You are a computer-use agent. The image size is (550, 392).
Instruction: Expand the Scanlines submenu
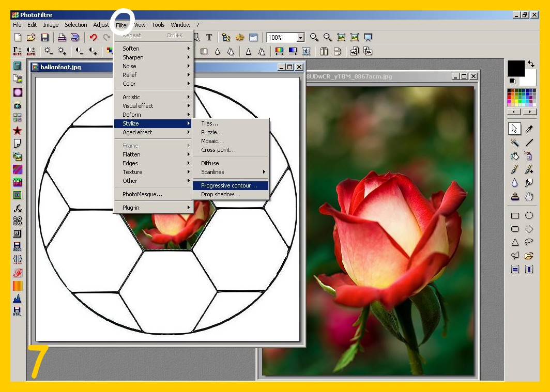tap(231, 172)
